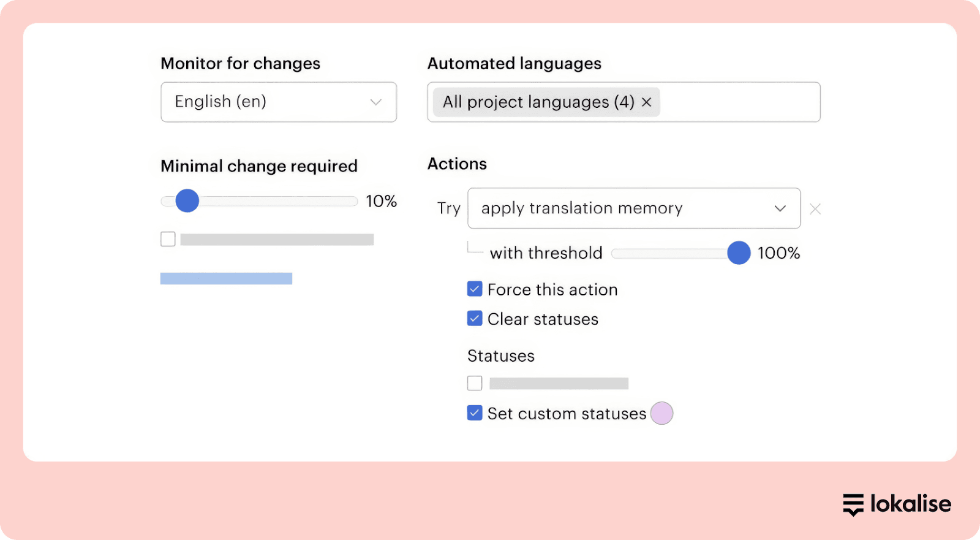This screenshot has width=980, height=540.
Task: Click the blue placeholder link below checkbox
Action: coord(226,279)
